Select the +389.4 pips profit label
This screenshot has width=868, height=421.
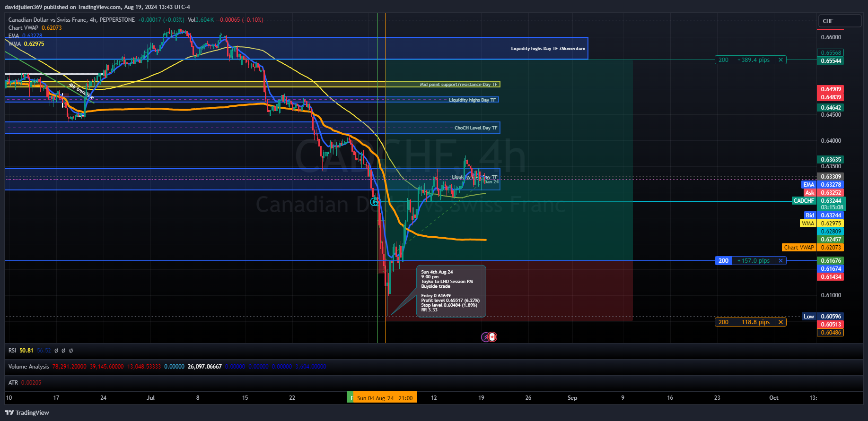pos(754,60)
